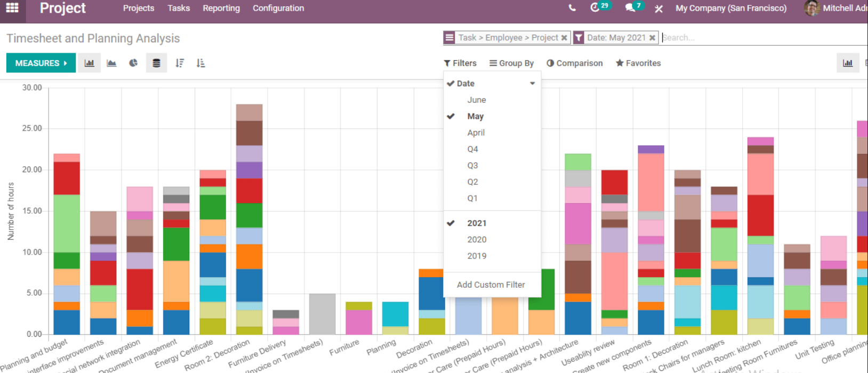The width and height of the screenshot is (868, 373).
Task: Sort bars in ascending order
Action: [x=200, y=63]
